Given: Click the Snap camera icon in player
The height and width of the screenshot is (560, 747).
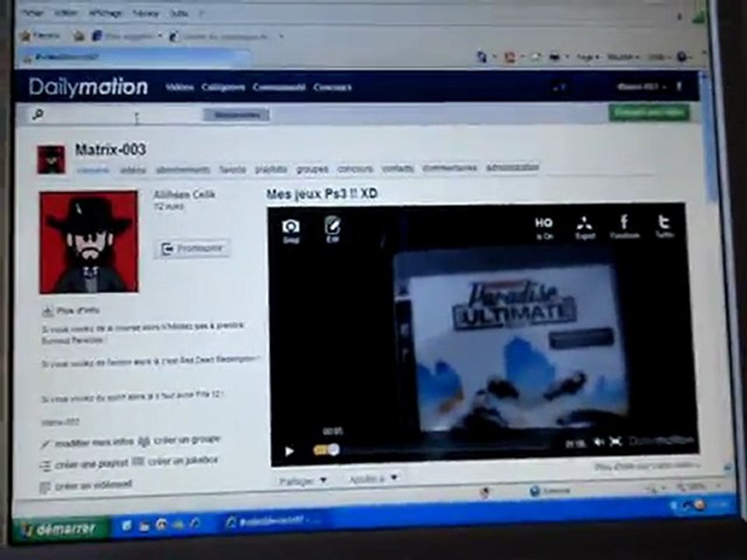Looking at the screenshot, I should (x=290, y=230).
